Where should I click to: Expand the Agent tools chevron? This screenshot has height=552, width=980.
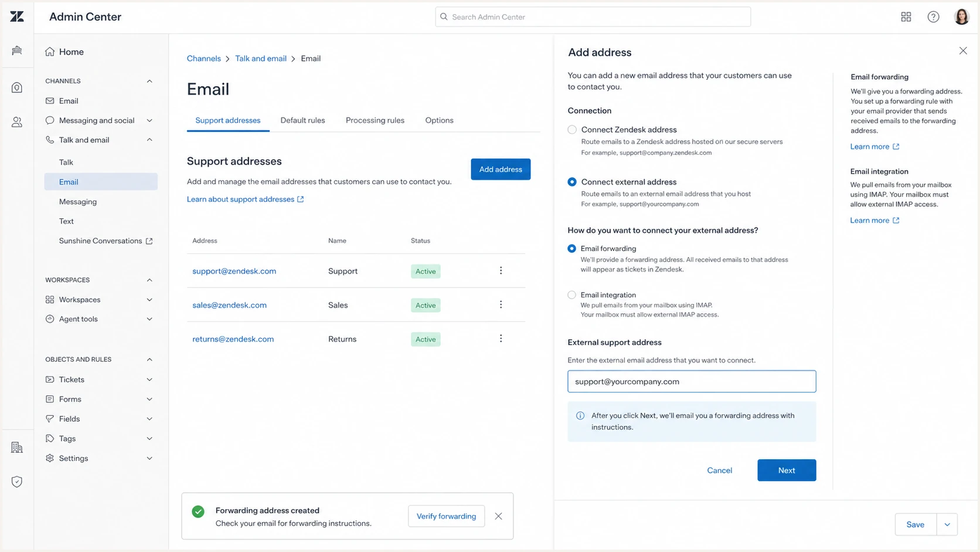(149, 319)
